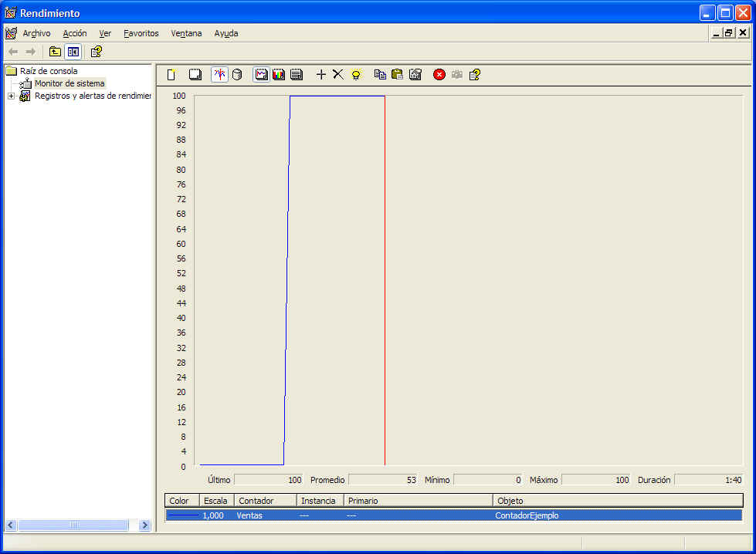The height and width of the screenshot is (554, 756).
Task: Select Monitor de sistema in tree
Action: coord(69,83)
